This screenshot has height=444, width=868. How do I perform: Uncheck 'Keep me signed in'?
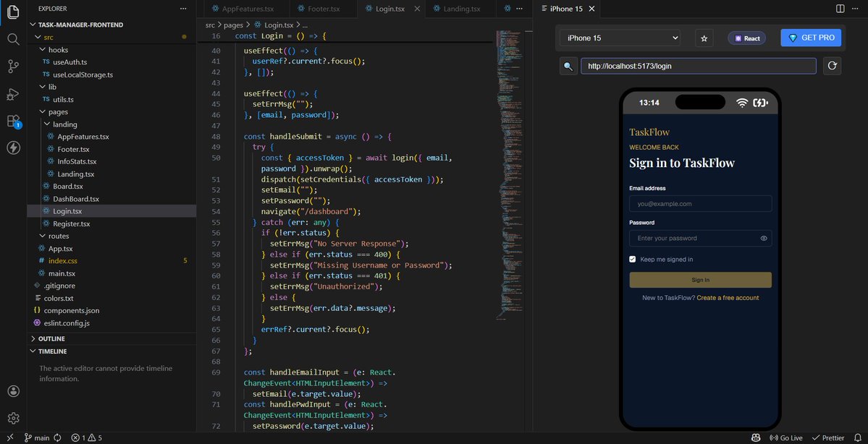coord(632,259)
